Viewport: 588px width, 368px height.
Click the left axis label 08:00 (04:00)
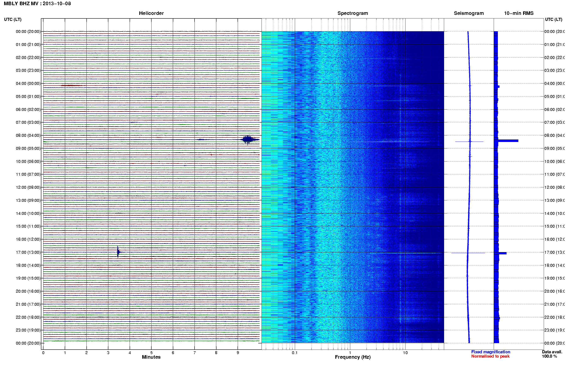click(28, 135)
